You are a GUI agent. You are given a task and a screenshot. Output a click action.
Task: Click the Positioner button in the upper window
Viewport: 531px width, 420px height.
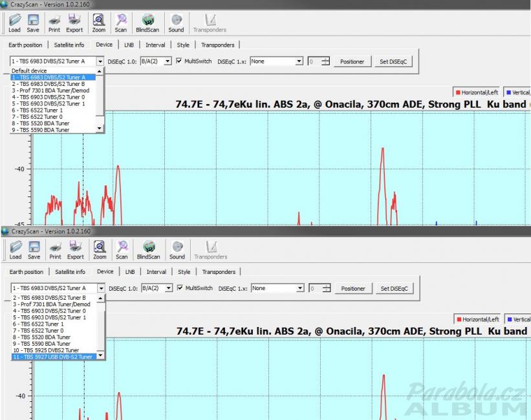[352, 61]
